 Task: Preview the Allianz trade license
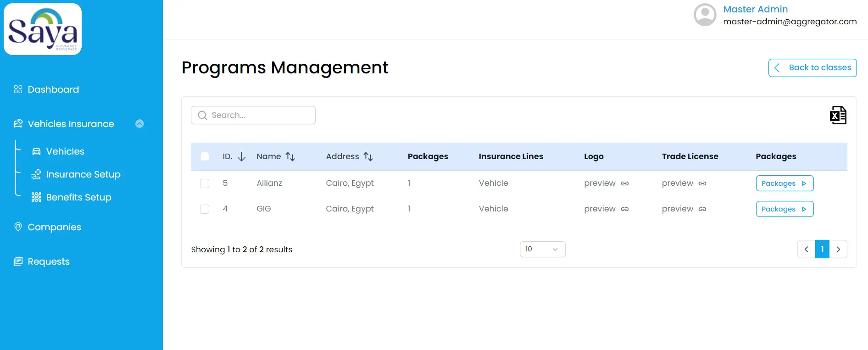tap(678, 183)
